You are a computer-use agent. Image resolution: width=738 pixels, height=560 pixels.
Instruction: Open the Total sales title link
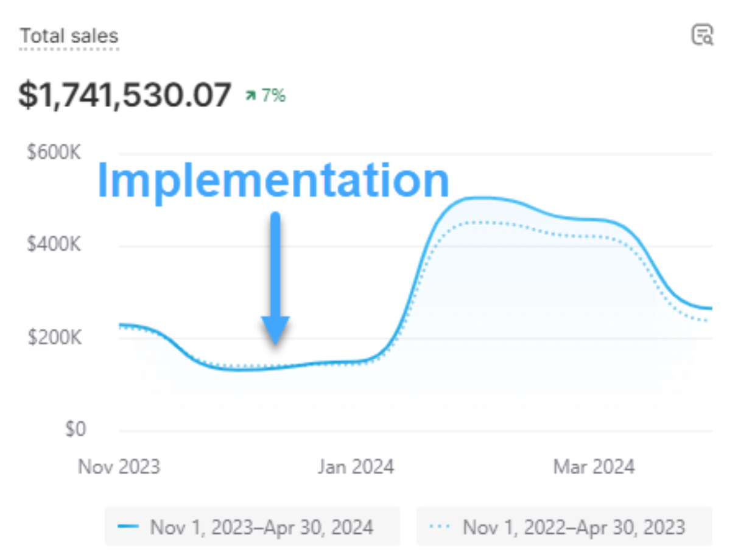click(69, 36)
